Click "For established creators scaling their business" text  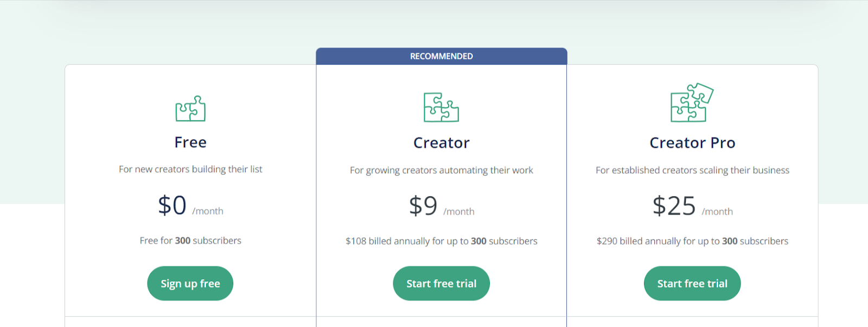[692, 171]
